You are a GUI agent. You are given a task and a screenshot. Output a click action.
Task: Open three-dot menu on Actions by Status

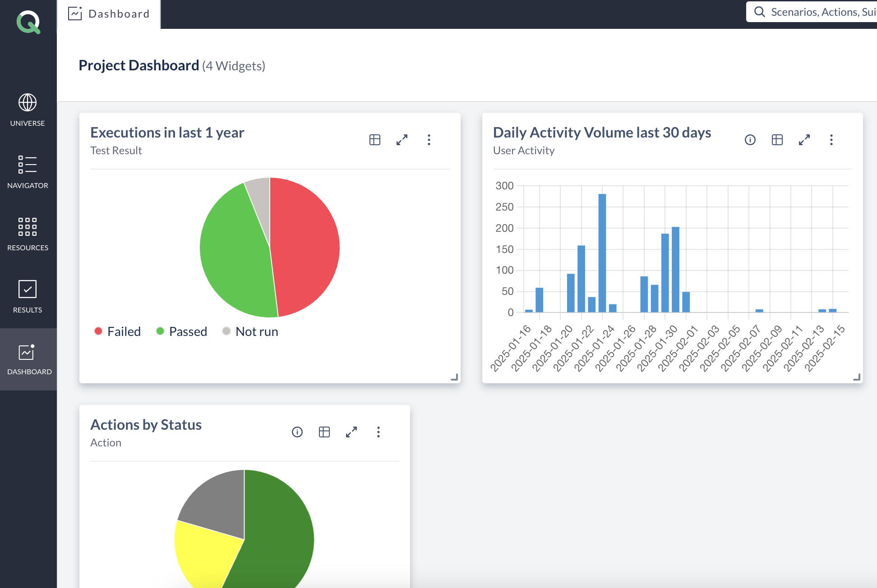click(378, 432)
